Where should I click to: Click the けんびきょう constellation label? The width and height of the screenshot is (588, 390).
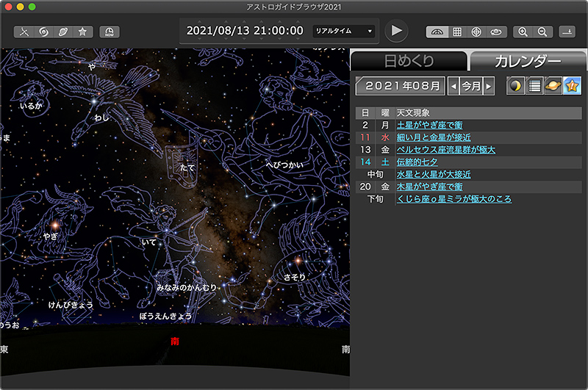[71, 305]
